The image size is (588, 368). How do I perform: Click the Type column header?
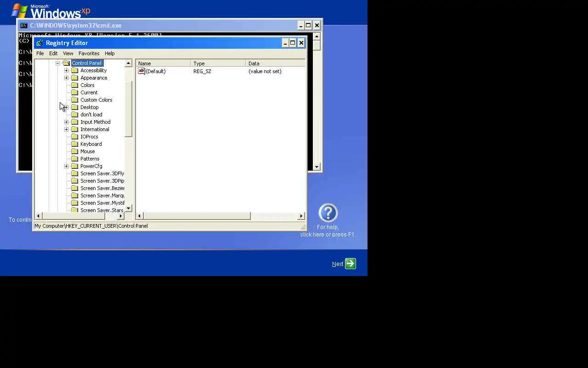218,63
